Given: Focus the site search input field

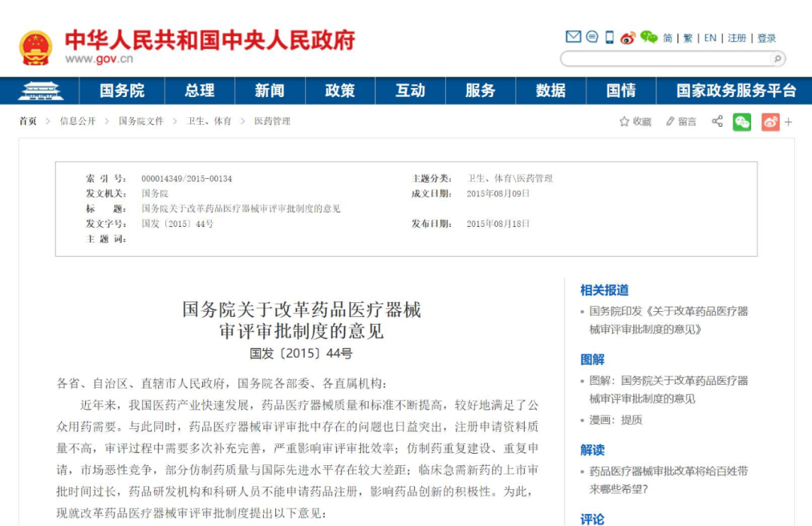Looking at the screenshot, I should coord(665,59).
